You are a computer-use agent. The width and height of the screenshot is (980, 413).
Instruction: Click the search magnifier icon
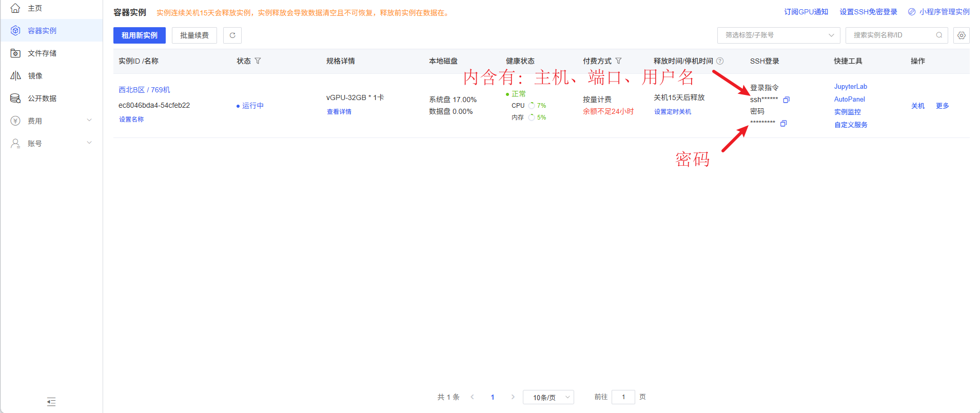coord(939,35)
